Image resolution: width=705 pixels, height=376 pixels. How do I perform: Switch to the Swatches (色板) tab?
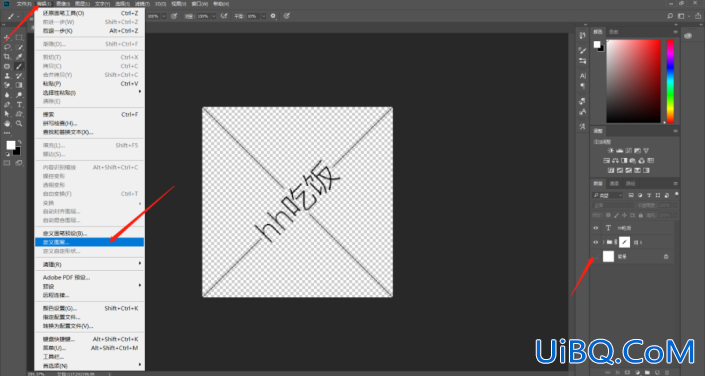coord(614,32)
